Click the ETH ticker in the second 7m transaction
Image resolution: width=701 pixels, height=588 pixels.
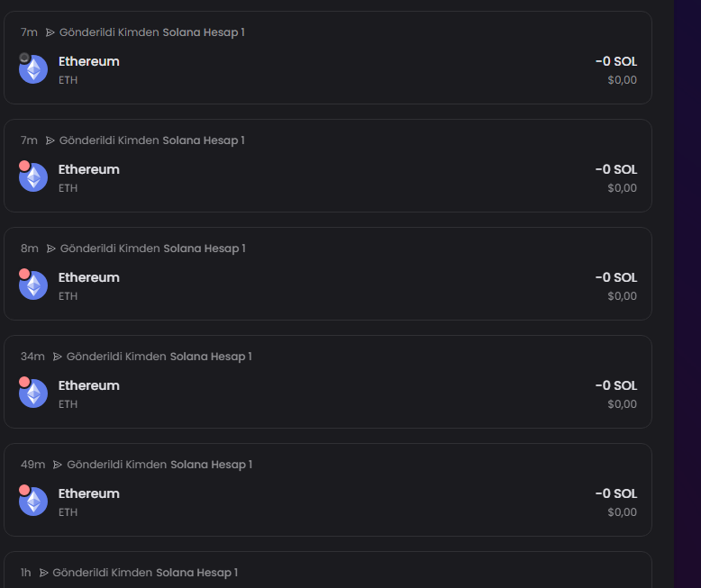click(x=68, y=188)
